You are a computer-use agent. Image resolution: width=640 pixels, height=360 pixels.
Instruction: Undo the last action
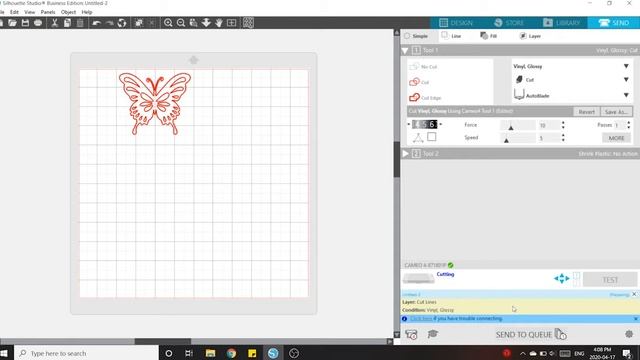click(96, 23)
